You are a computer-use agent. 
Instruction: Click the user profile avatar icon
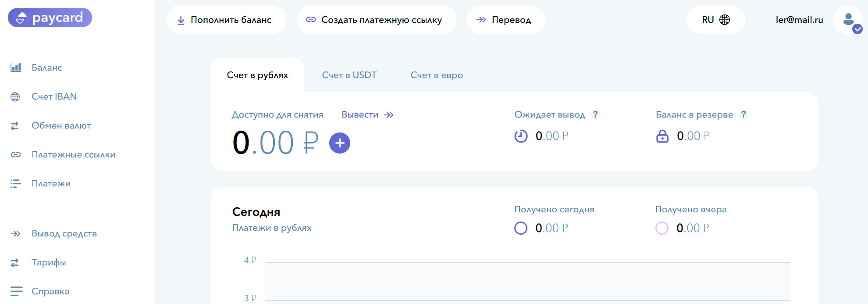click(x=848, y=20)
